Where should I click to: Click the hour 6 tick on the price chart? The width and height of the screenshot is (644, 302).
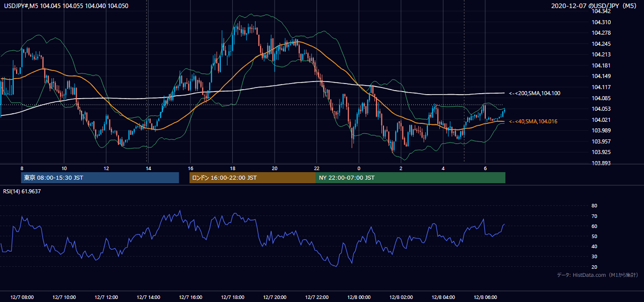click(485, 168)
